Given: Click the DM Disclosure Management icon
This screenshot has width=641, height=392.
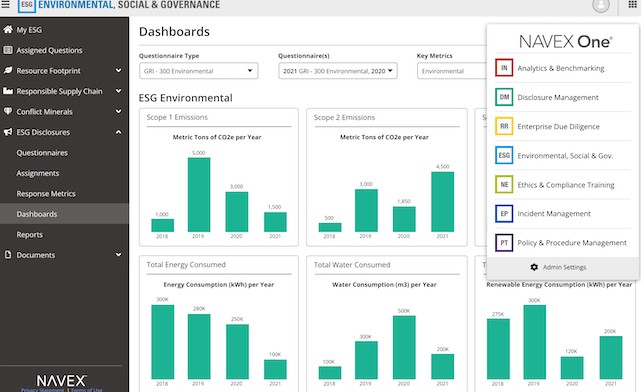Looking at the screenshot, I should (504, 97).
